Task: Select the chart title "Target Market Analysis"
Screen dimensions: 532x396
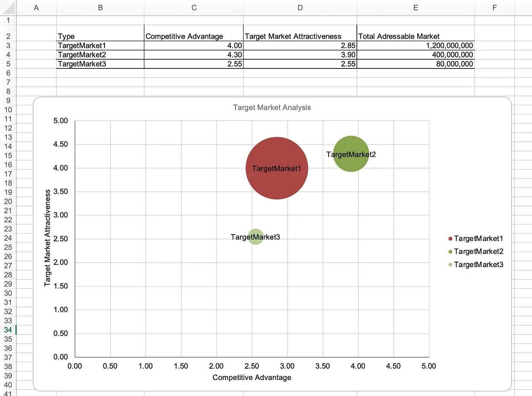Action: [272, 108]
